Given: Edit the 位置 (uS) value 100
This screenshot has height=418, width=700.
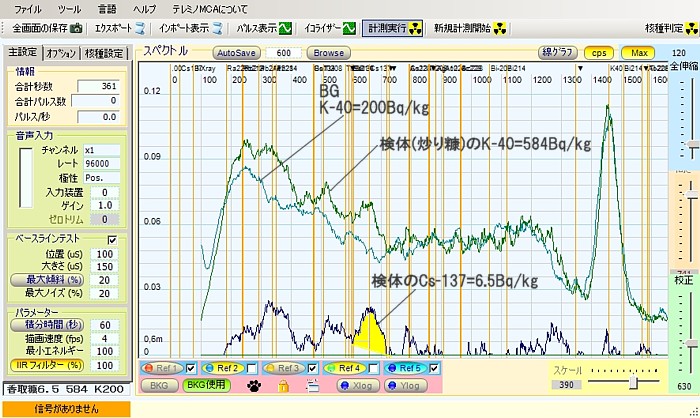Looking at the screenshot, I should [105, 254].
